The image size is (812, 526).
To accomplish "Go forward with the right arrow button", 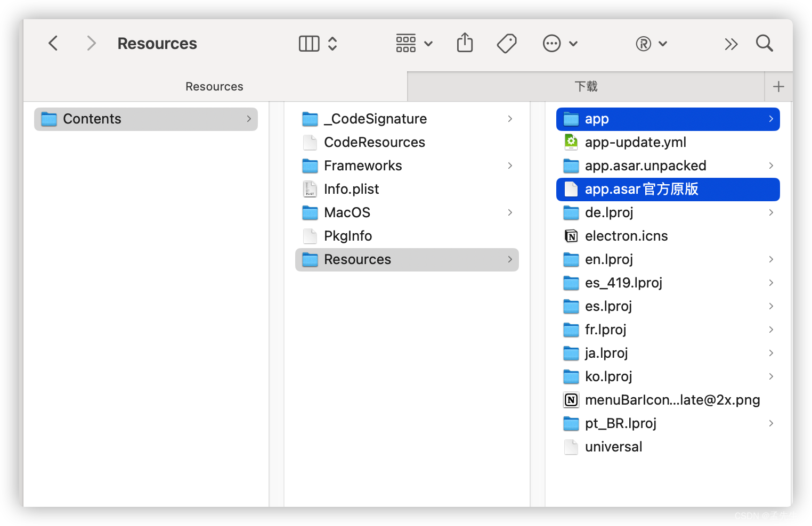I will [x=91, y=43].
